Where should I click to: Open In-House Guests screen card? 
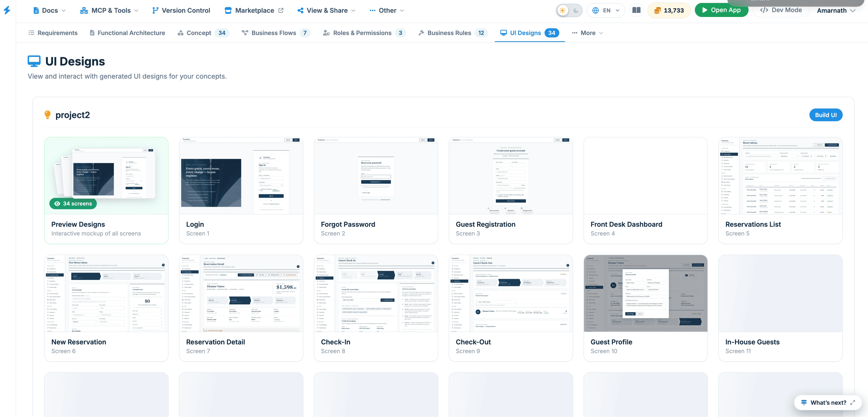click(x=780, y=308)
